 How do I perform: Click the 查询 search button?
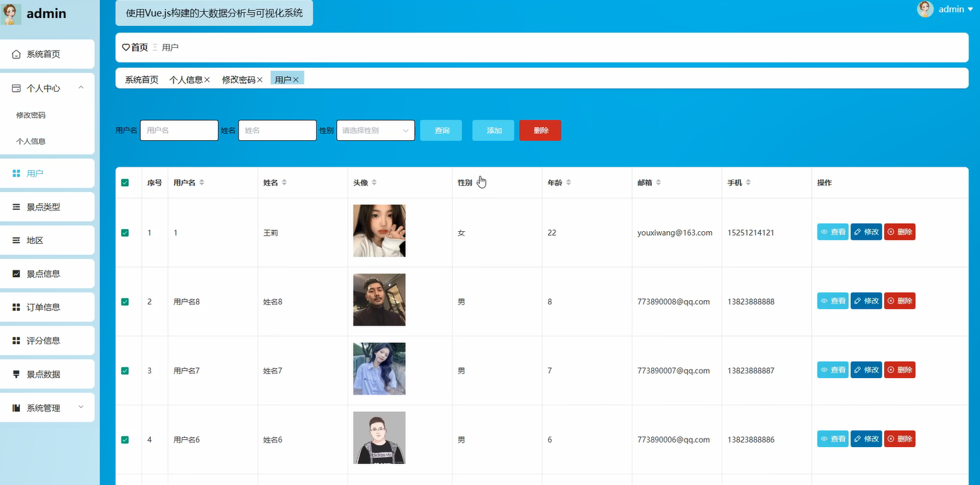tap(441, 130)
